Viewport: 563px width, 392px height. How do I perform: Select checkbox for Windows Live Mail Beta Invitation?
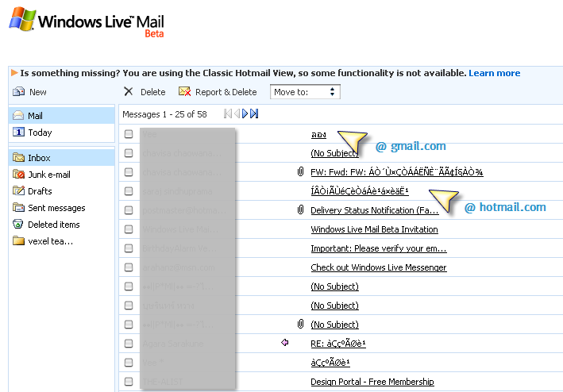tap(129, 229)
